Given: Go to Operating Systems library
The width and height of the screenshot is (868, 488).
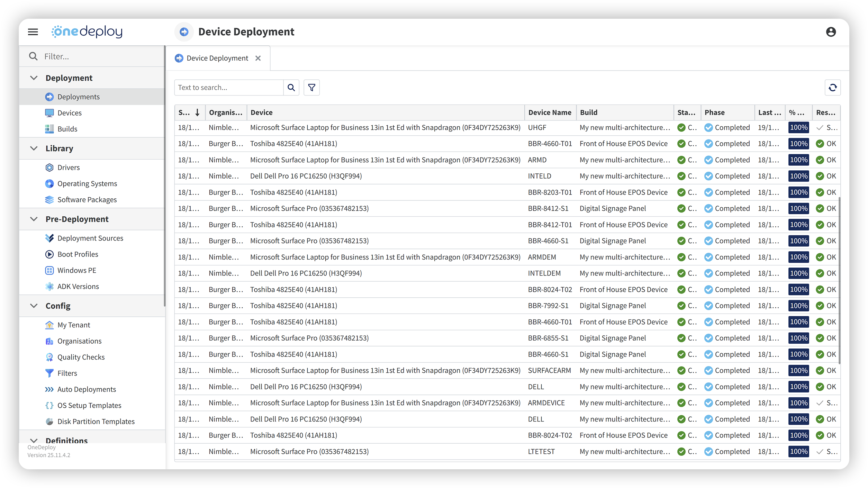Looking at the screenshot, I should (x=87, y=183).
